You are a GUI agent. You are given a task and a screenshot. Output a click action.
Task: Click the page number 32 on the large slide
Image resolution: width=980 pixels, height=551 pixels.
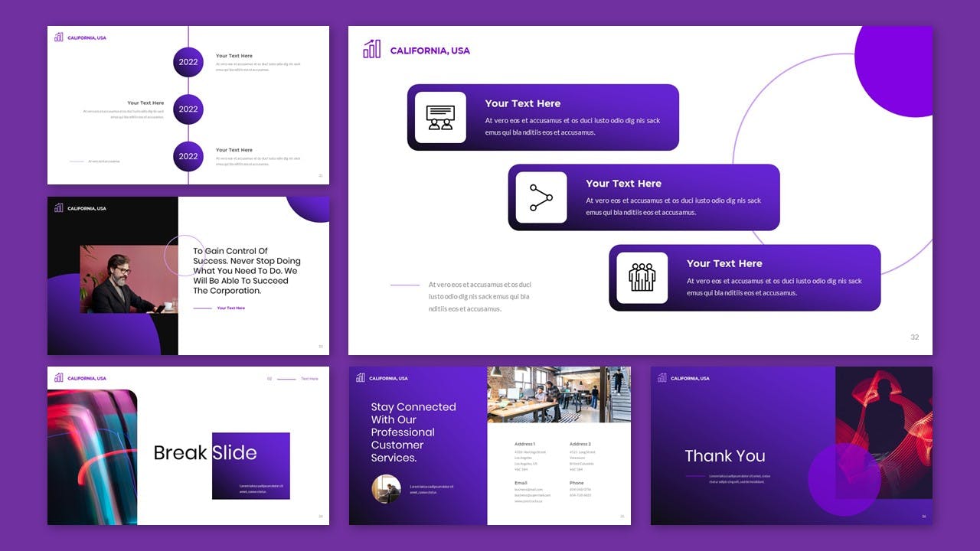914,337
